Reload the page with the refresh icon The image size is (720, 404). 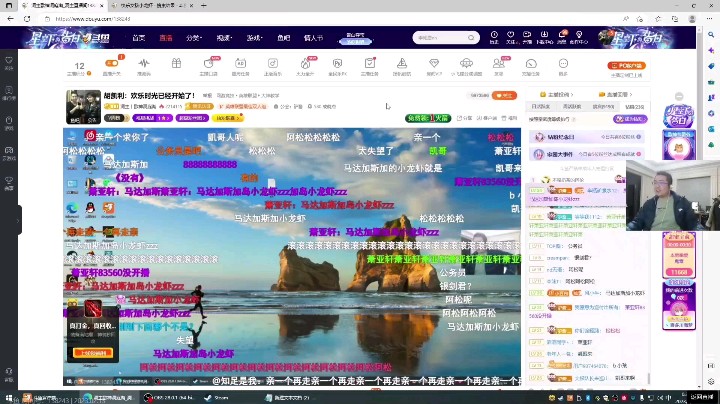[27, 19]
